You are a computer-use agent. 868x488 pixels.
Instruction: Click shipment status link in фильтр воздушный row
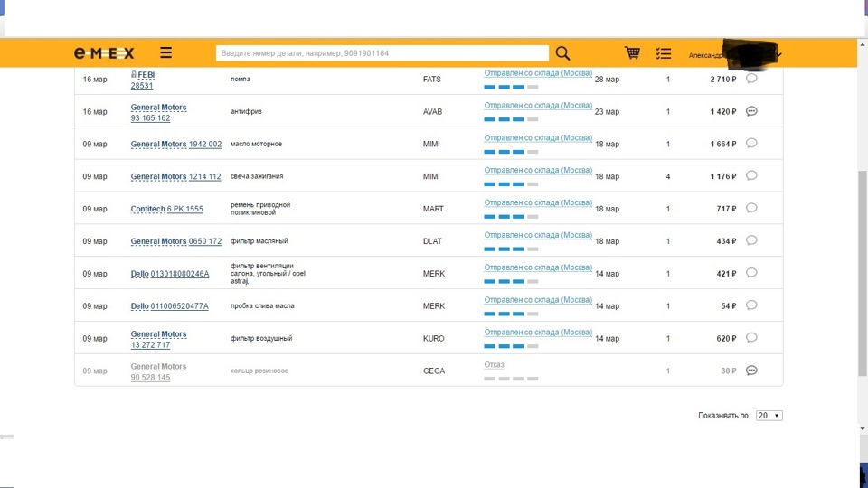click(x=538, y=332)
